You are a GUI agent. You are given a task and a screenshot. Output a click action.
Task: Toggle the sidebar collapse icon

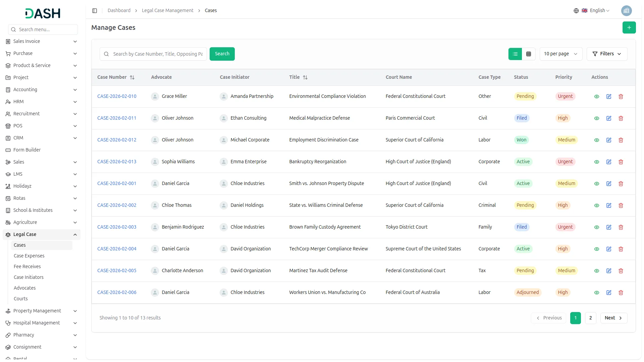click(x=95, y=11)
